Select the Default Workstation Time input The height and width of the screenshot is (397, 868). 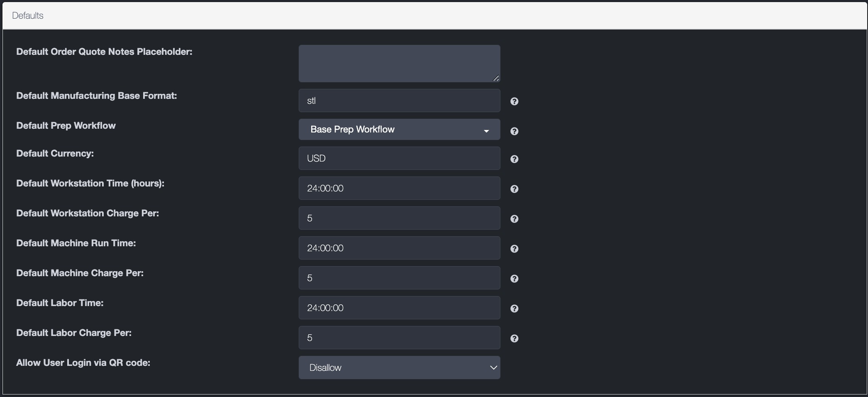(x=399, y=188)
